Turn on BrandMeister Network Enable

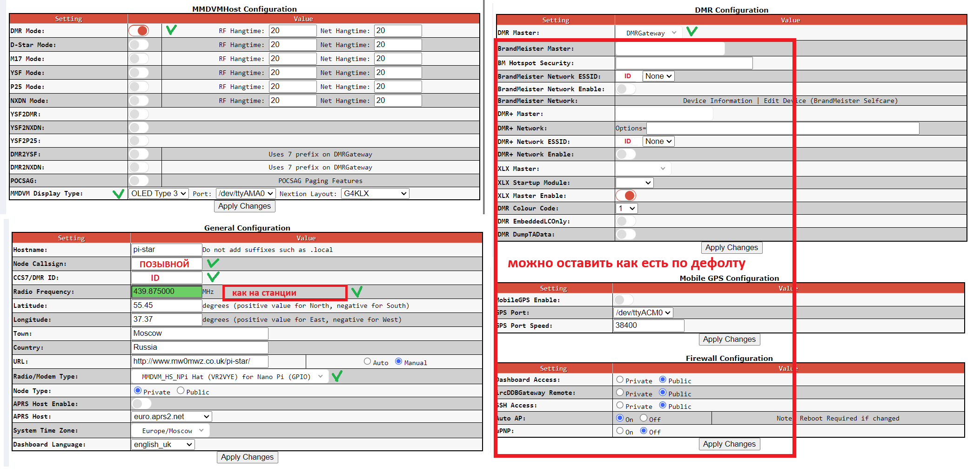click(x=626, y=89)
